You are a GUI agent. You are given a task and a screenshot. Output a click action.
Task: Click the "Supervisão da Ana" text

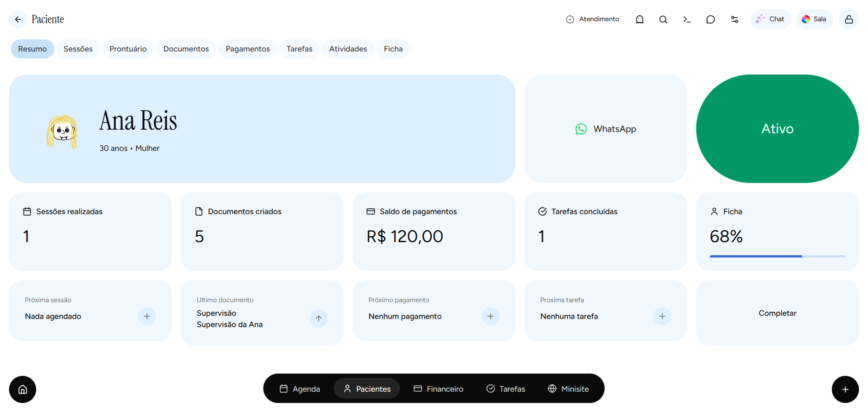point(230,324)
